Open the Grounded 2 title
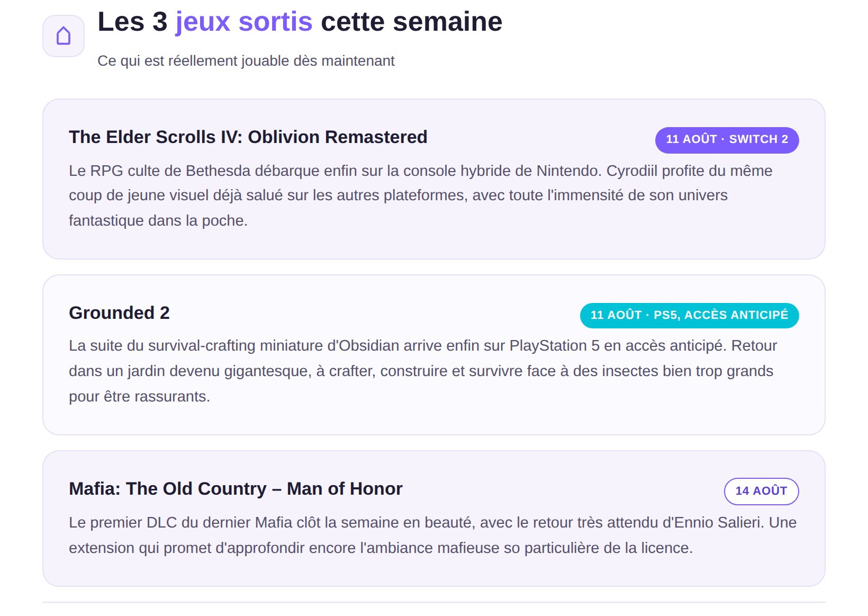 [x=119, y=313]
